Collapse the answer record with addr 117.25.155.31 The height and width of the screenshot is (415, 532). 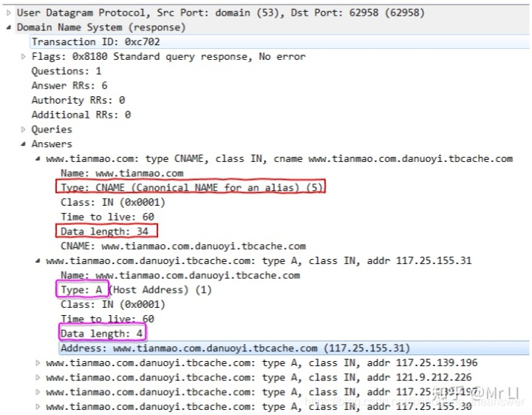38,261
